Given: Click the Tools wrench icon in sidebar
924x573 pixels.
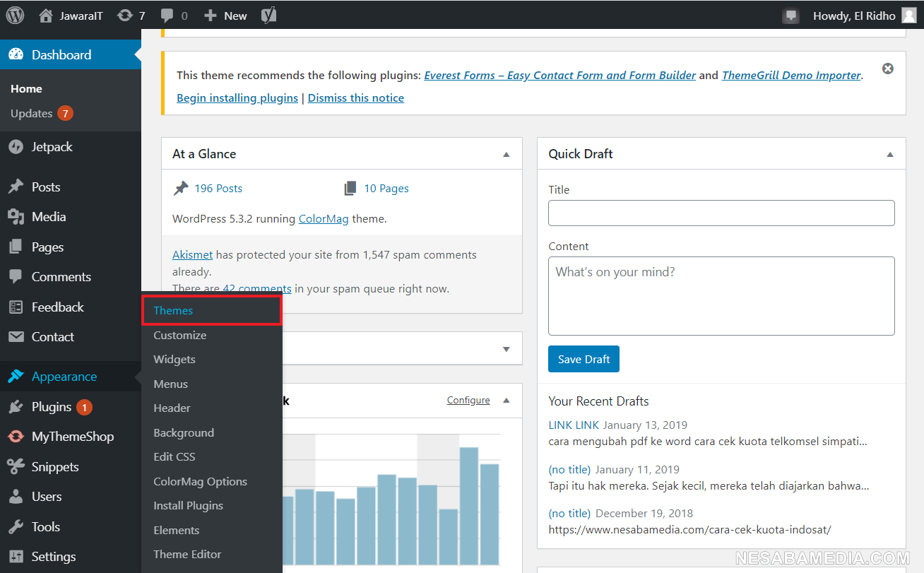Looking at the screenshot, I should tap(16, 527).
